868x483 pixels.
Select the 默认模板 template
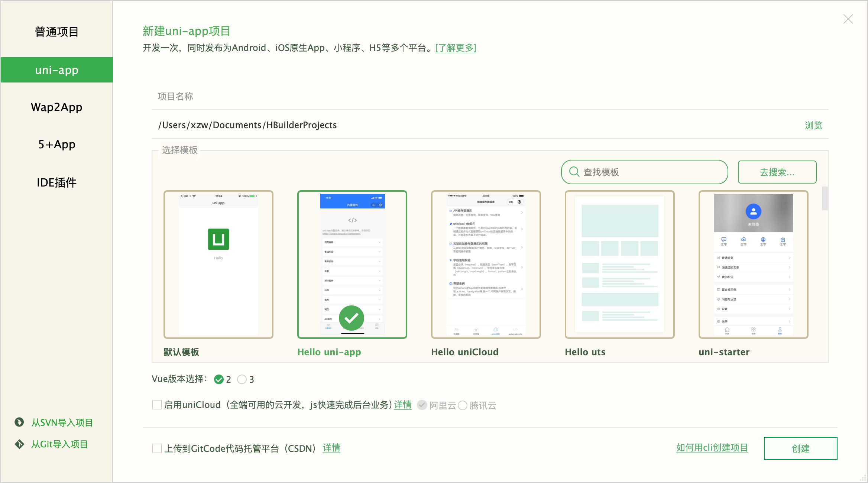218,264
